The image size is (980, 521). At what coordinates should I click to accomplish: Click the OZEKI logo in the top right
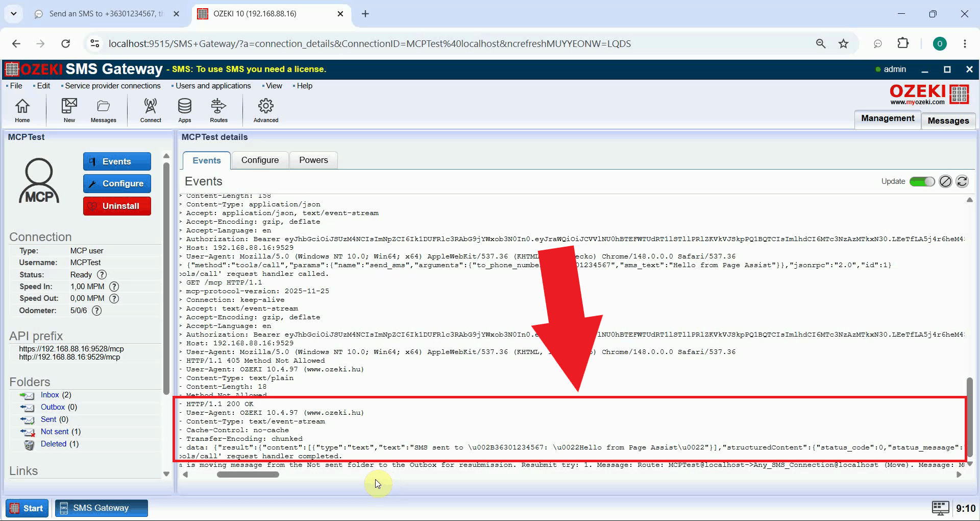coord(929,94)
